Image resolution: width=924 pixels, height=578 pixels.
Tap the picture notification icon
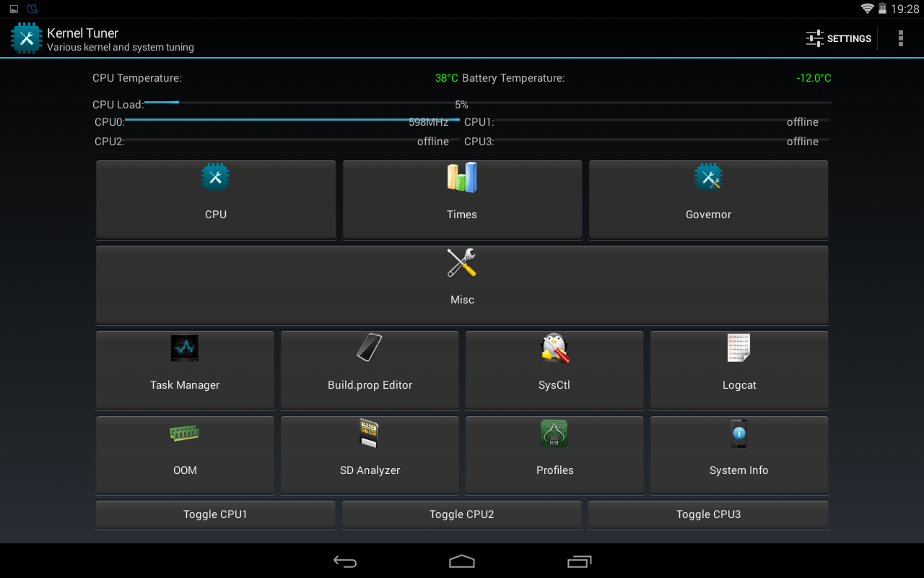14,9
